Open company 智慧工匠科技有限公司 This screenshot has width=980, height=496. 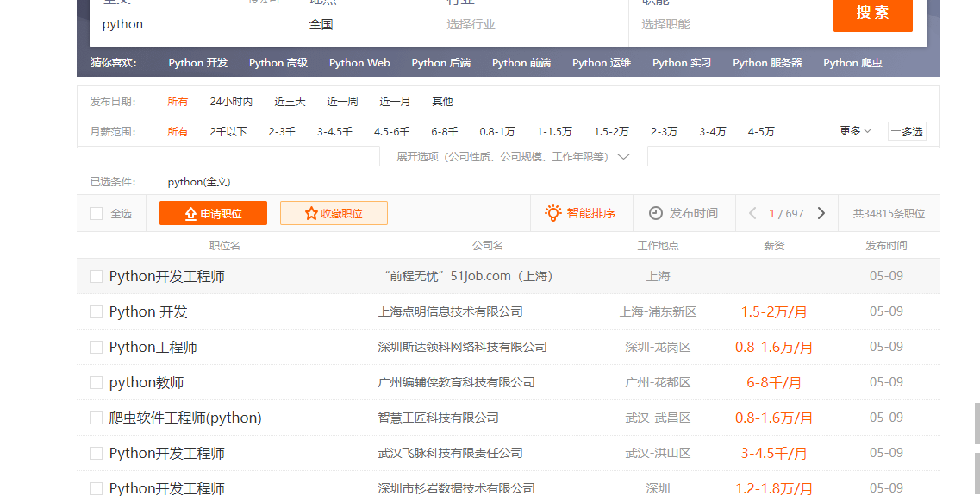pyautogui.click(x=438, y=418)
